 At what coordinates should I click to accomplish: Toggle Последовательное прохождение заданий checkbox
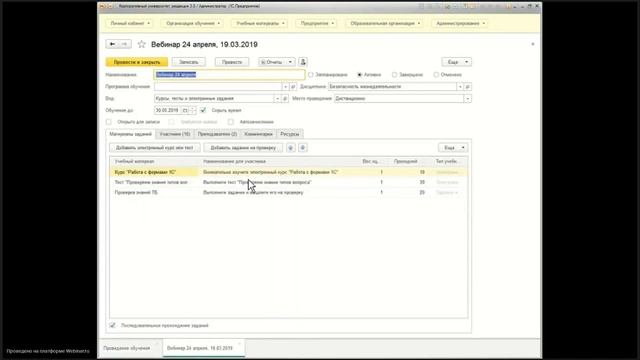click(x=112, y=325)
